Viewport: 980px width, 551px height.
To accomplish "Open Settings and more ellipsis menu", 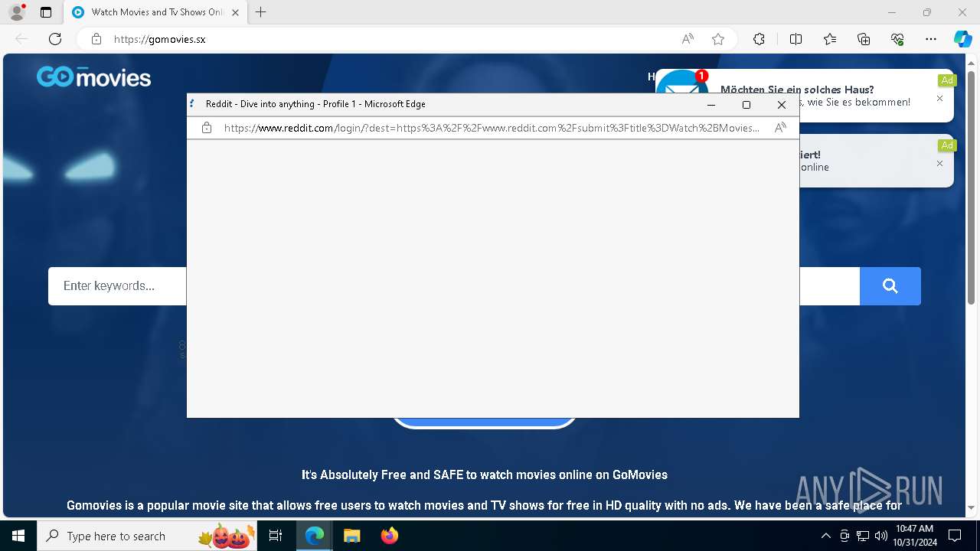I will click(x=931, y=39).
